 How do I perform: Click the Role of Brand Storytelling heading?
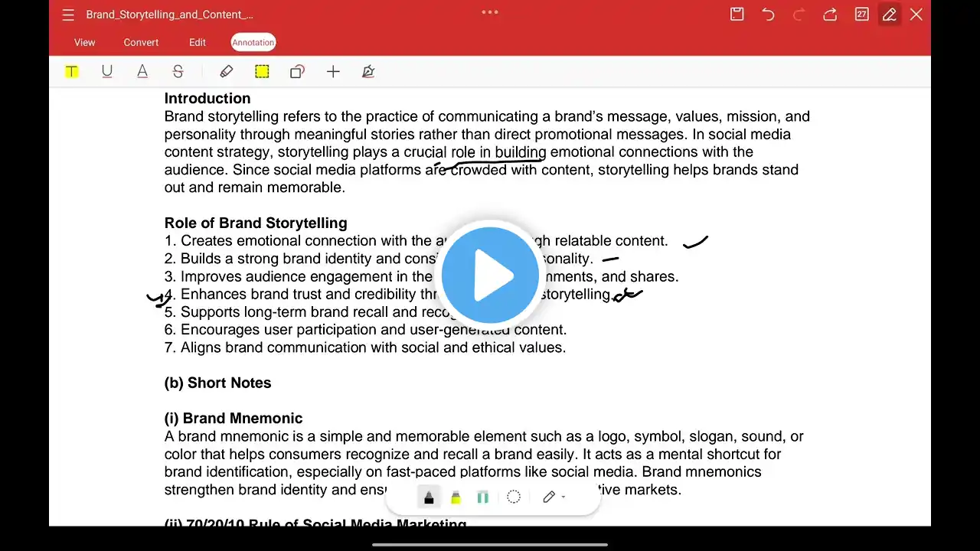[256, 223]
